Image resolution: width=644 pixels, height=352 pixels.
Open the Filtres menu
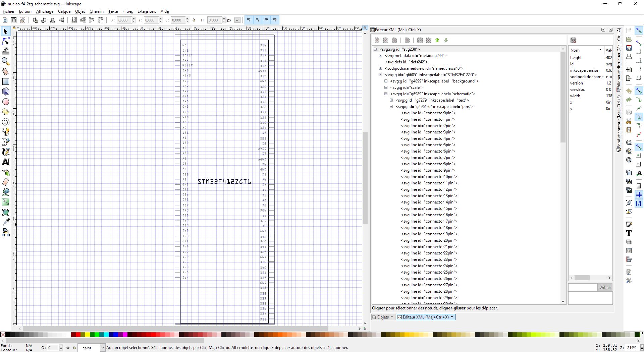[127, 11]
